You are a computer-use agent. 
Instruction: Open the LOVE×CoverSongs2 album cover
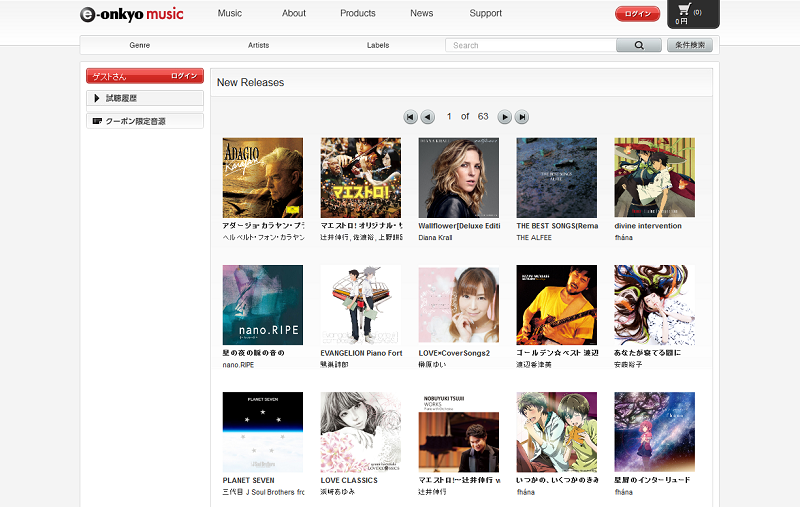coord(459,305)
